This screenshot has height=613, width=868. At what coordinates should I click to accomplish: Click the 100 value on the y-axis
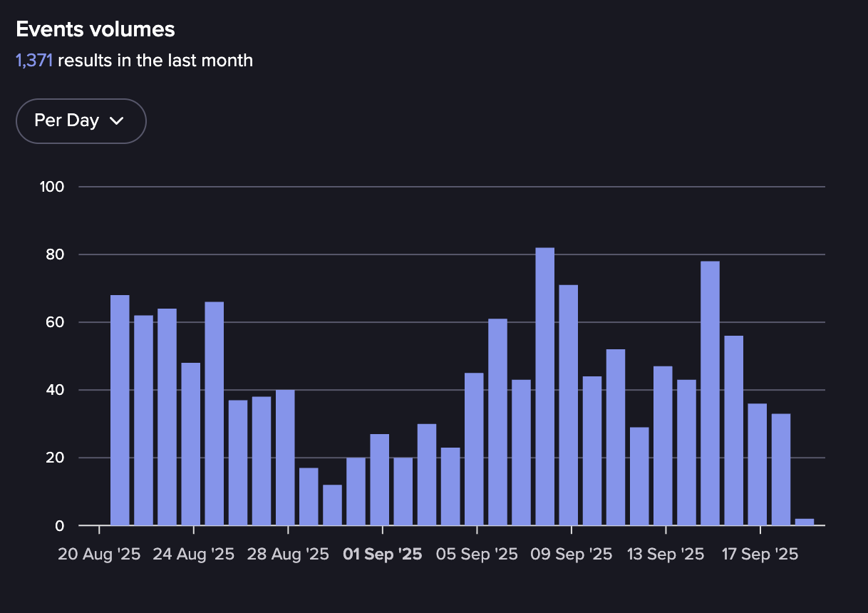[53, 187]
